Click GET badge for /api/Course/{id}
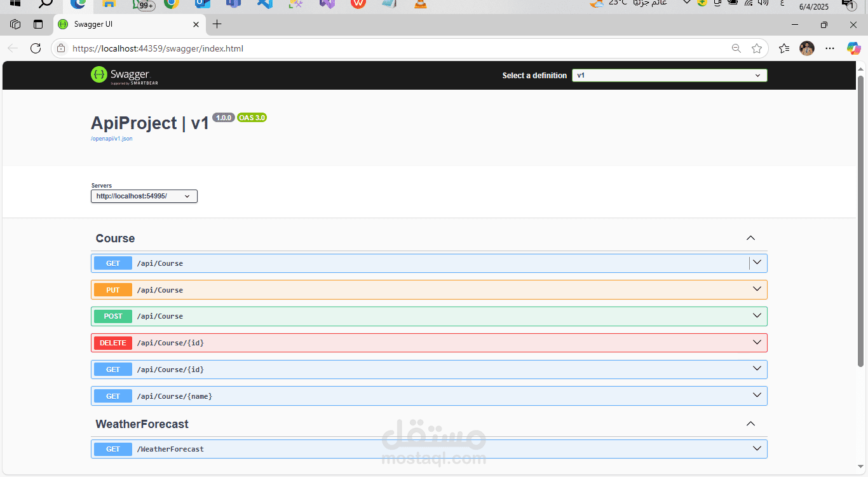The height and width of the screenshot is (477, 868). click(x=113, y=370)
